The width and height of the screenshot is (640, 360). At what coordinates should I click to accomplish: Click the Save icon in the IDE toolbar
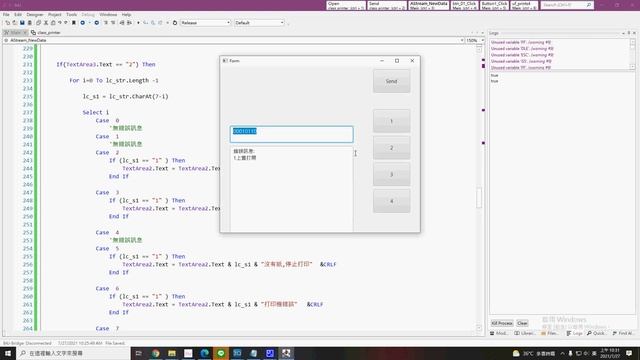point(22,23)
